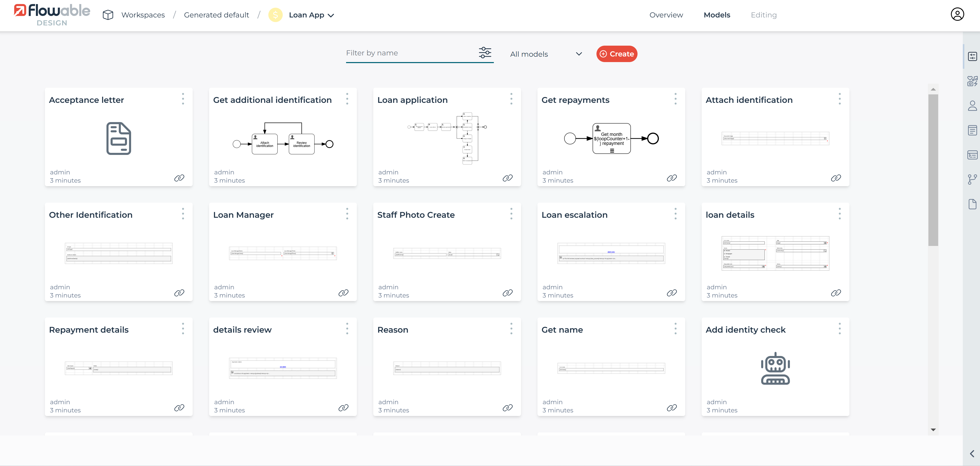The width and height of the screenshot is (980, 466).
Task: Click link icon on Acceptance letter card
Action: point(179,178)
